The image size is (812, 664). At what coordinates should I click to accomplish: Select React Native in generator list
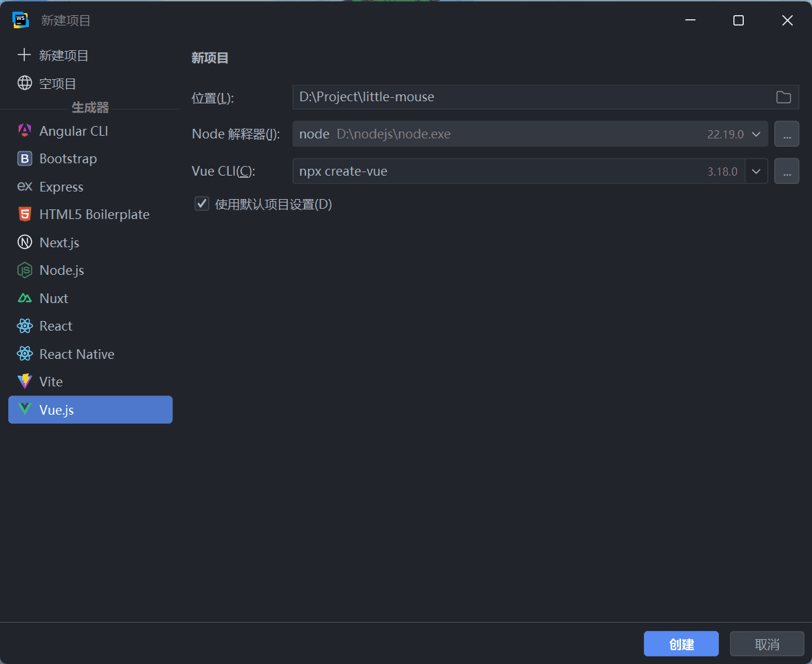pyautogui.click(x=77, y=354)
